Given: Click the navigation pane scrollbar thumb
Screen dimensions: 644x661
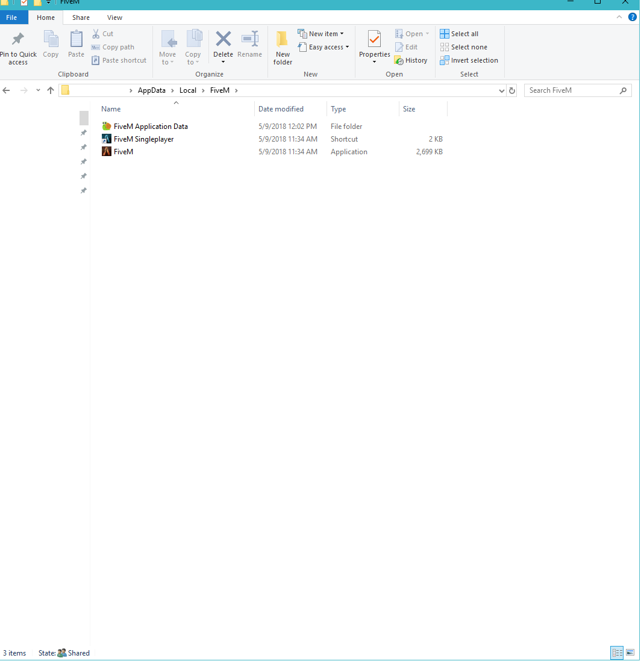Looking at the screenshot, I should [84, 118].
